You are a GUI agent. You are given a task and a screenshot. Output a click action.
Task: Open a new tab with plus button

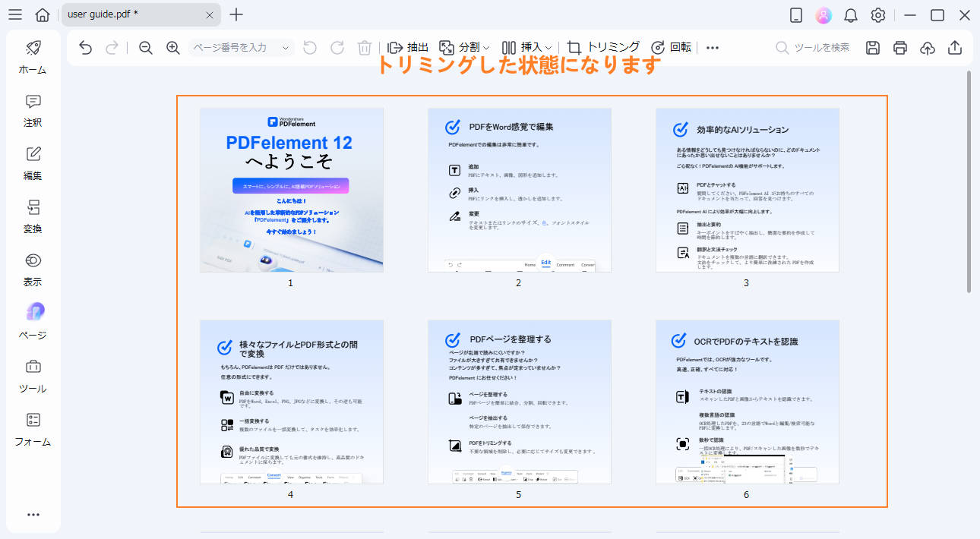(x=237, y=15)
